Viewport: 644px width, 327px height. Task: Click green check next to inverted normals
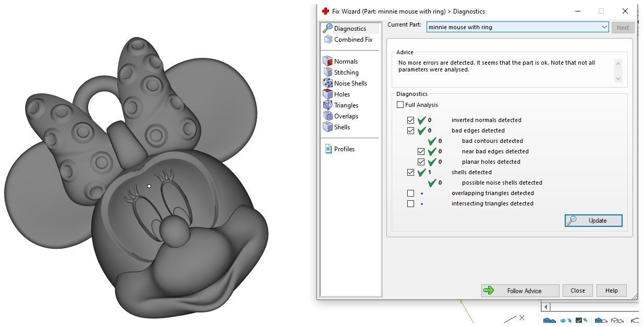(x=422, y=120)
